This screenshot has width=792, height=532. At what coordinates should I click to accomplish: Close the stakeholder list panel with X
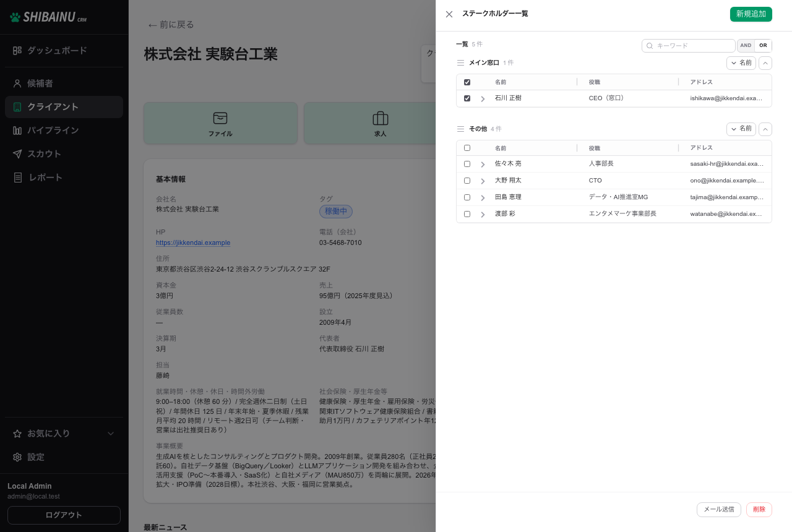449,14
